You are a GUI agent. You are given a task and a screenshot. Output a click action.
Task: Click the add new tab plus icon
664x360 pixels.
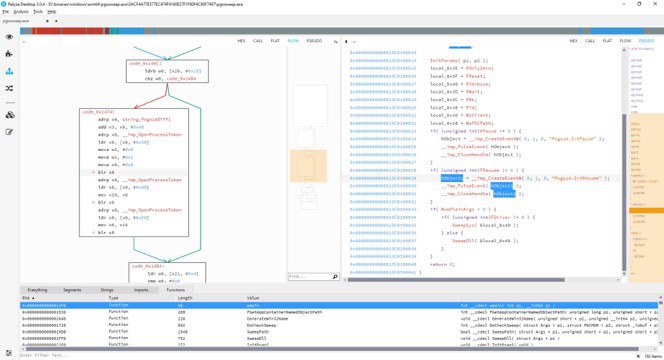pos(56,21)
